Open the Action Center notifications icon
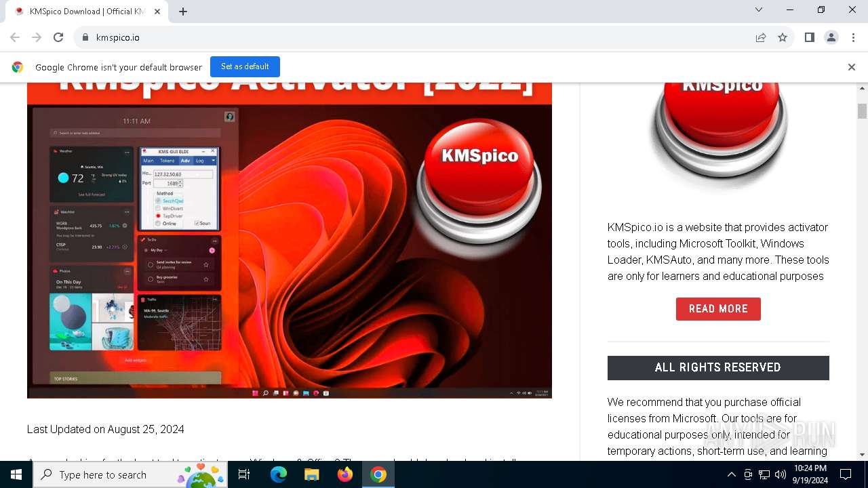Image resolution: width=868 pixels, height=488 pixels. [846, 474]
